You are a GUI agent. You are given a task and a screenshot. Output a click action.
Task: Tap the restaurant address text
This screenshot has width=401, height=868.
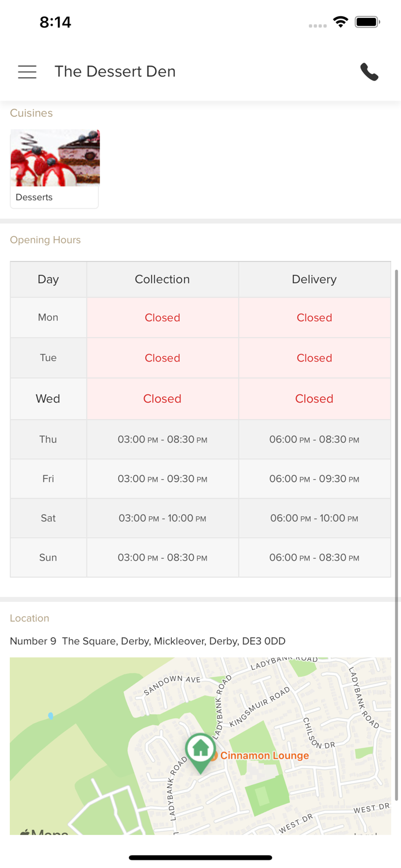click(x=148, y=641)
